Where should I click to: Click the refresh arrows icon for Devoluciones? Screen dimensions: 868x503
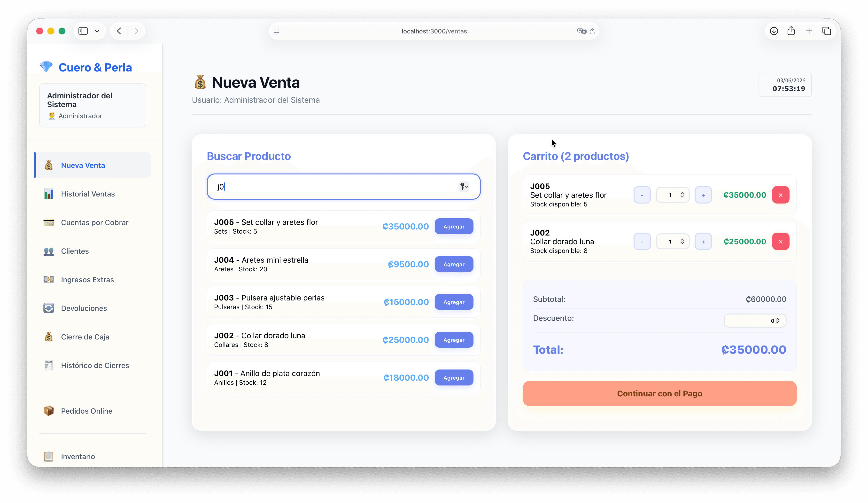(49, 308)
